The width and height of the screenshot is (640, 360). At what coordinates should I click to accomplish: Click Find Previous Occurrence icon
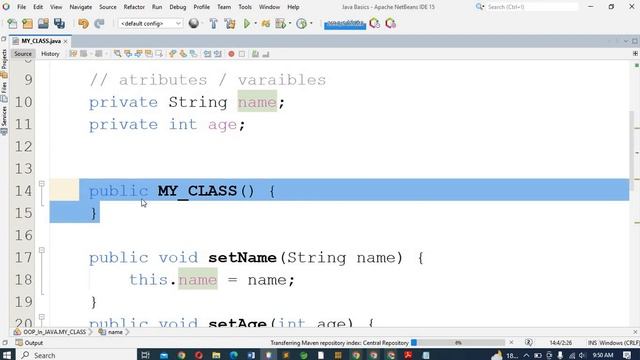click(128, 54)
